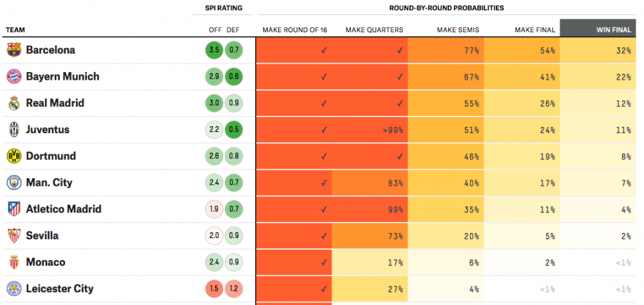Sort by Make Semis column header

457,30
